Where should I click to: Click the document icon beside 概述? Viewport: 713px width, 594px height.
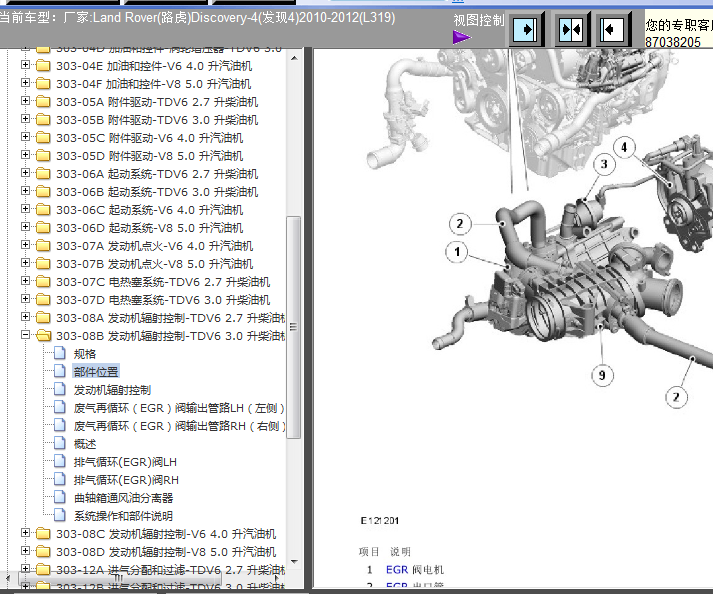60,443
